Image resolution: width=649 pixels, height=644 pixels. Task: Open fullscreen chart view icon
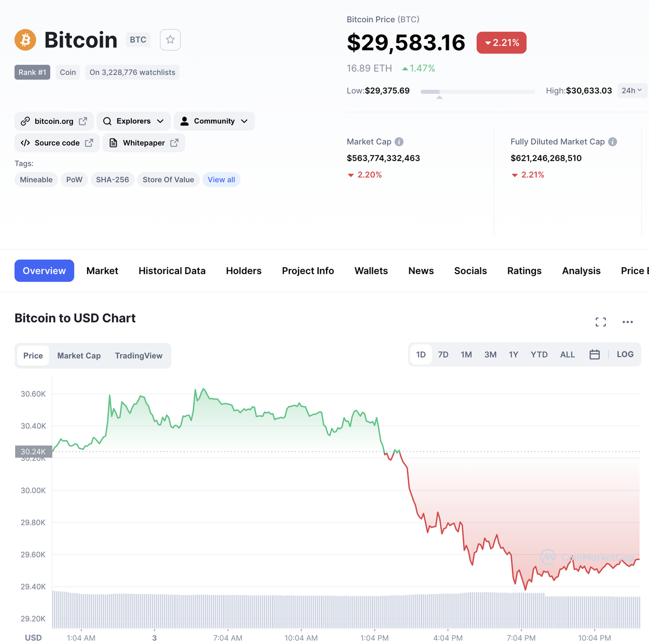(x=600, y=322)
